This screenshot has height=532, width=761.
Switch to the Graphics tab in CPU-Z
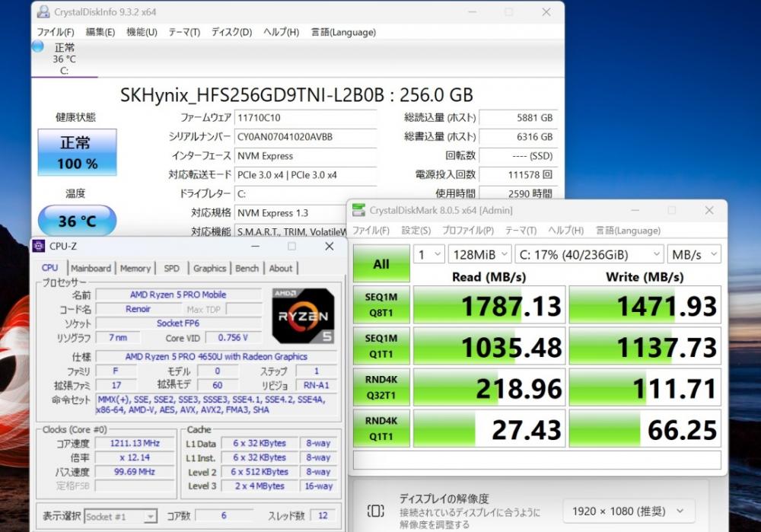(x=210, y=268)
